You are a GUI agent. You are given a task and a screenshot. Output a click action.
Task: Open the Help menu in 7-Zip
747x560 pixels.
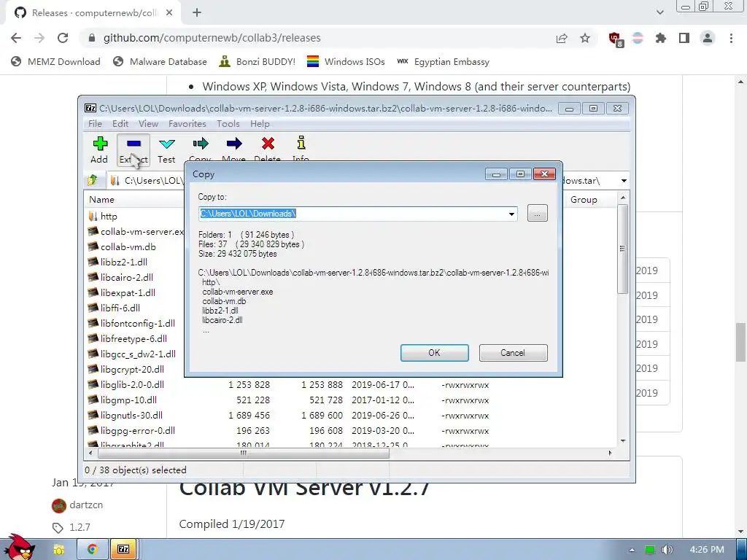click(260, 124)
